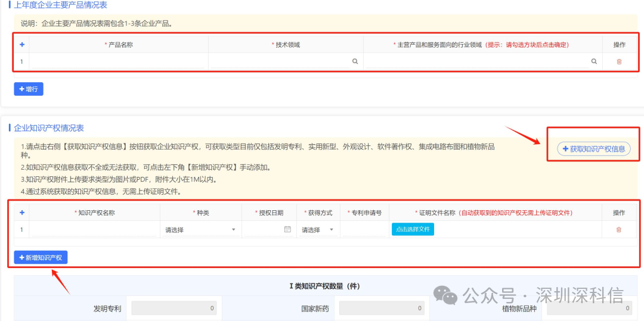Screen dimensions: 644x321
Task: Focus the 知识产权名称 input field
Action: point(94,229)
